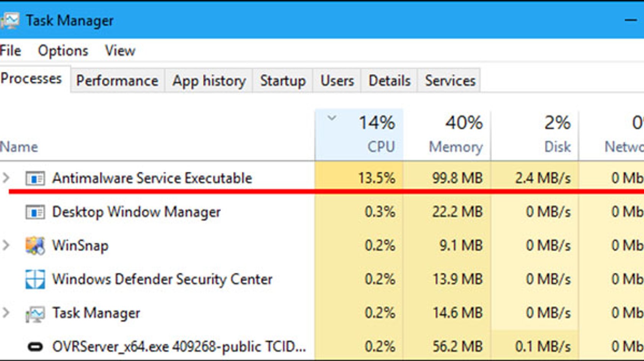
Task: Switch to the App history tab
Action: (209, 81)
